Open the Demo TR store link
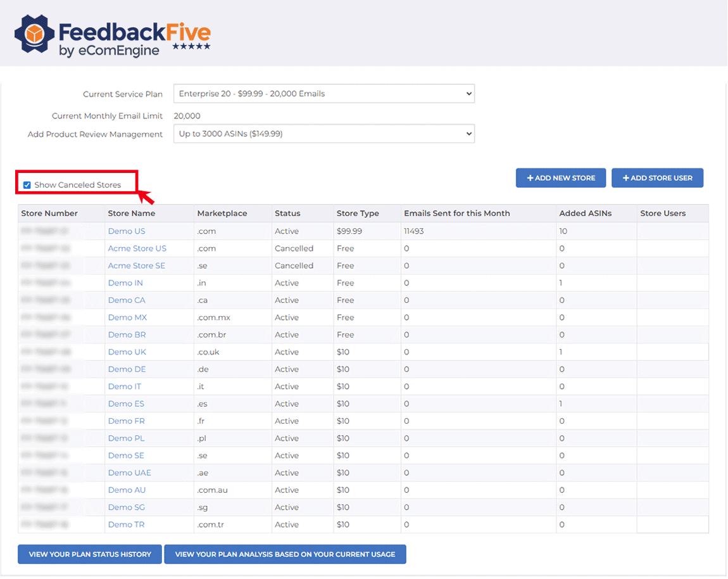Screen dimensions: 728x579 click(126, 525)
